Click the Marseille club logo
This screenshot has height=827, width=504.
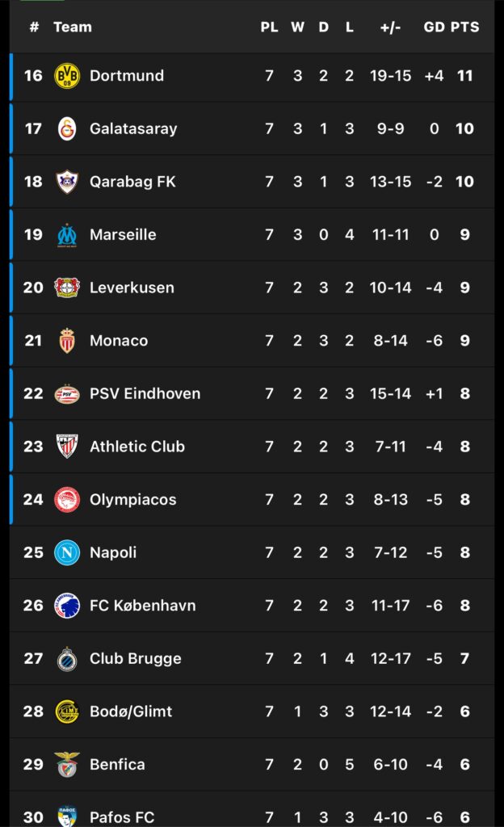click(67, 235)
